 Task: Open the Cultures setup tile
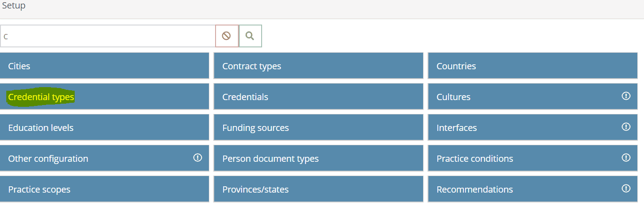pyautogui.click(x=533, y=97)
